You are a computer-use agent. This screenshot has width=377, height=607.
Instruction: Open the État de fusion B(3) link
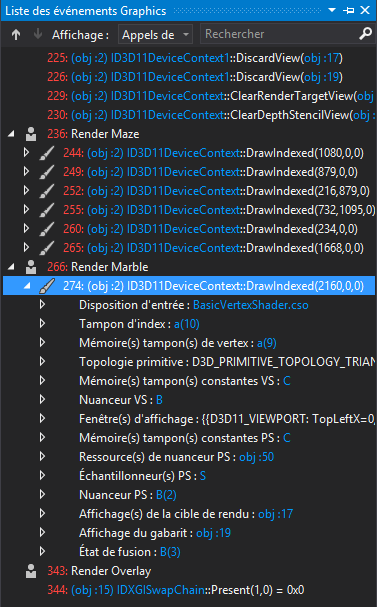point(170,552)
